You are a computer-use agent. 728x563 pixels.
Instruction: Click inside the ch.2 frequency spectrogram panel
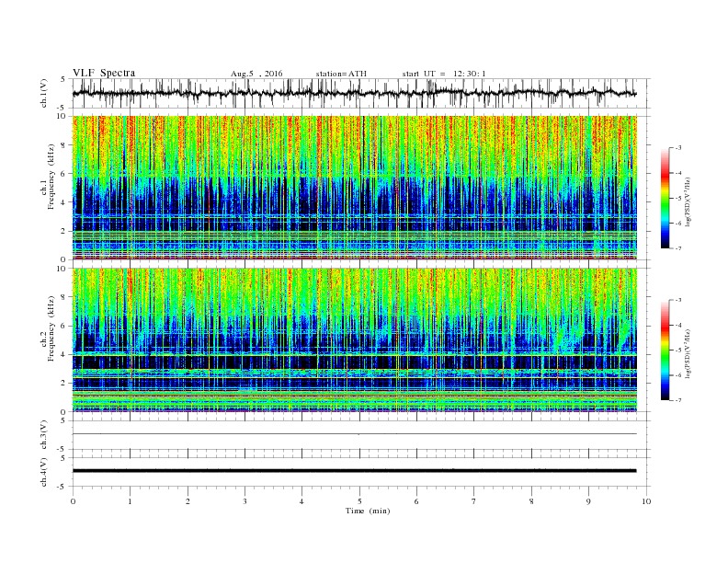click(355, 340)
